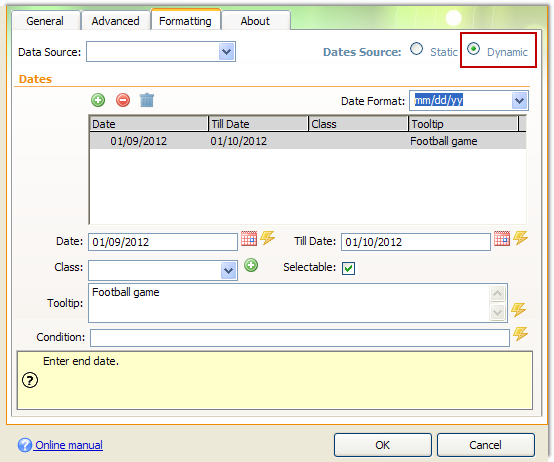Switch to the Advanced tab
The height and width of the screenshot is (462, 554).
[116, 21]
